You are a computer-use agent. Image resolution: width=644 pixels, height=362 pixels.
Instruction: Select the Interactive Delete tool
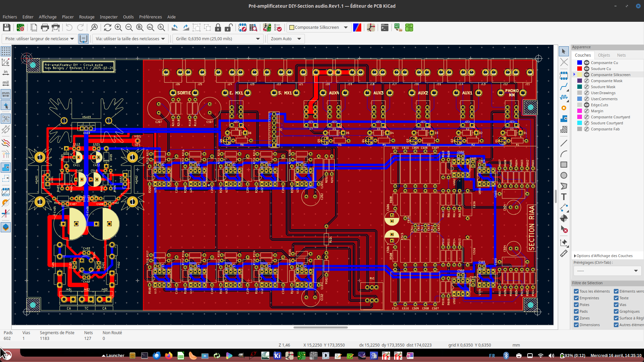[564, 229]
